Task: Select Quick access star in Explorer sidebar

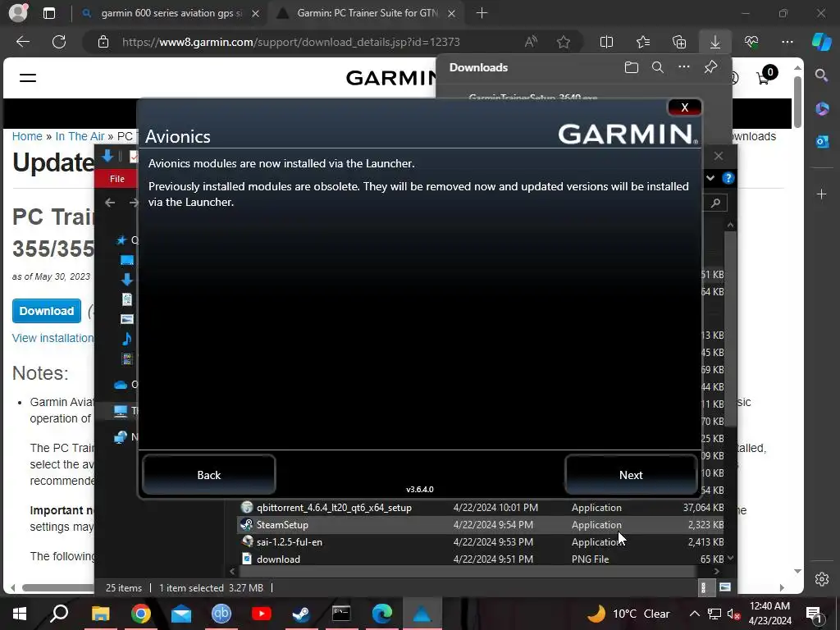Action: [x=121, y=240]
